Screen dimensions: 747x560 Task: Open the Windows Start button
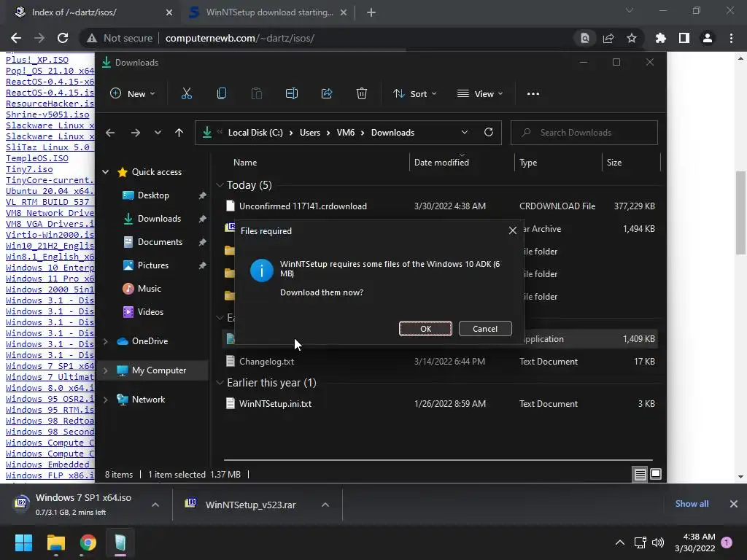(x=23, y=542)
